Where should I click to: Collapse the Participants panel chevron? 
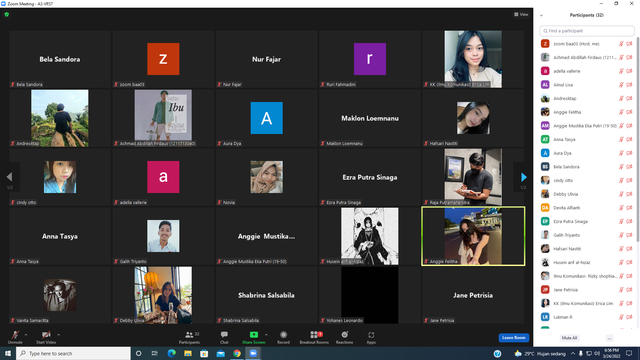coord(541,15)
